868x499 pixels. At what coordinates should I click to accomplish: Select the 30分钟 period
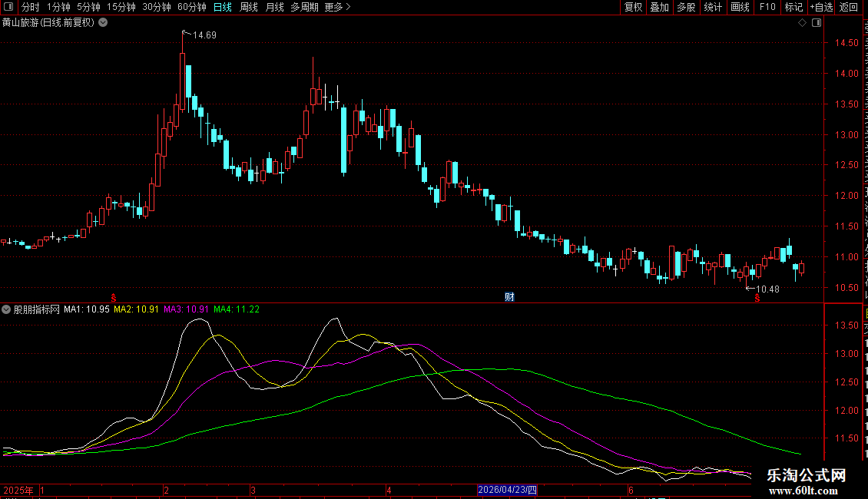pos(156,7)
